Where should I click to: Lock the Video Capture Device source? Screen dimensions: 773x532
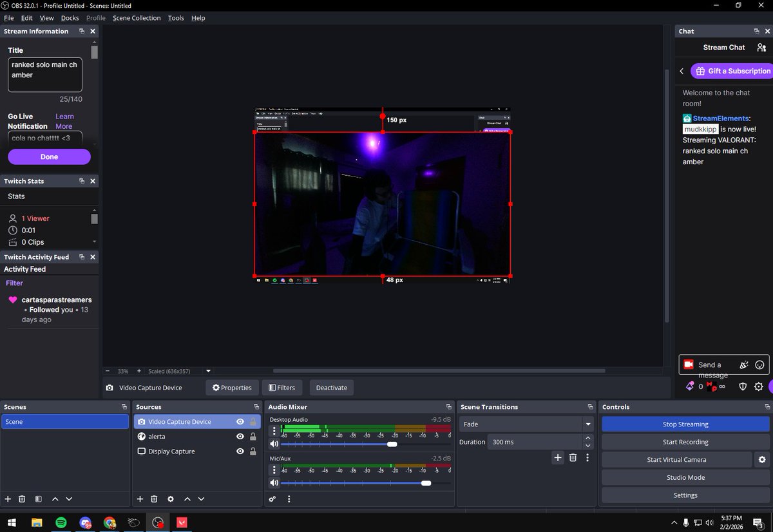pos(253,421)
